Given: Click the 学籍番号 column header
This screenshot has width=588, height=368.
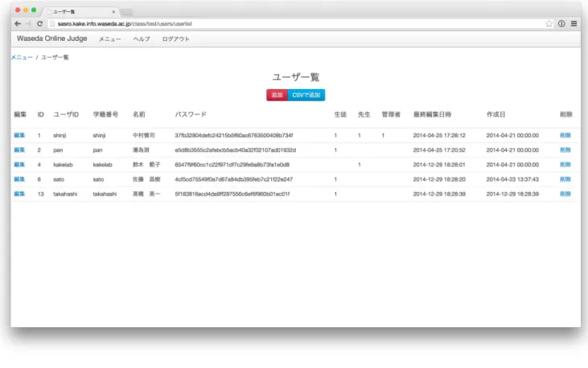Looking at the screenshot, I should 105,114.
